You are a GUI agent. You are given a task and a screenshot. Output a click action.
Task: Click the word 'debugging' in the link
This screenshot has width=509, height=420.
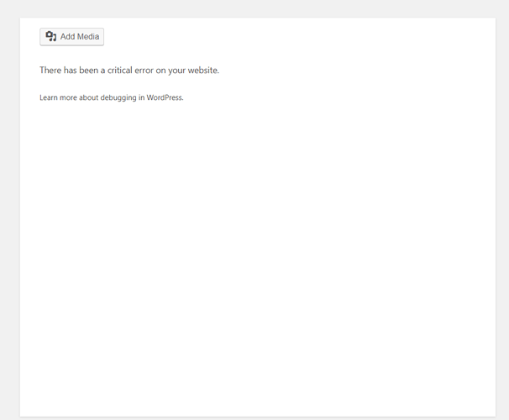coord(118,97)
